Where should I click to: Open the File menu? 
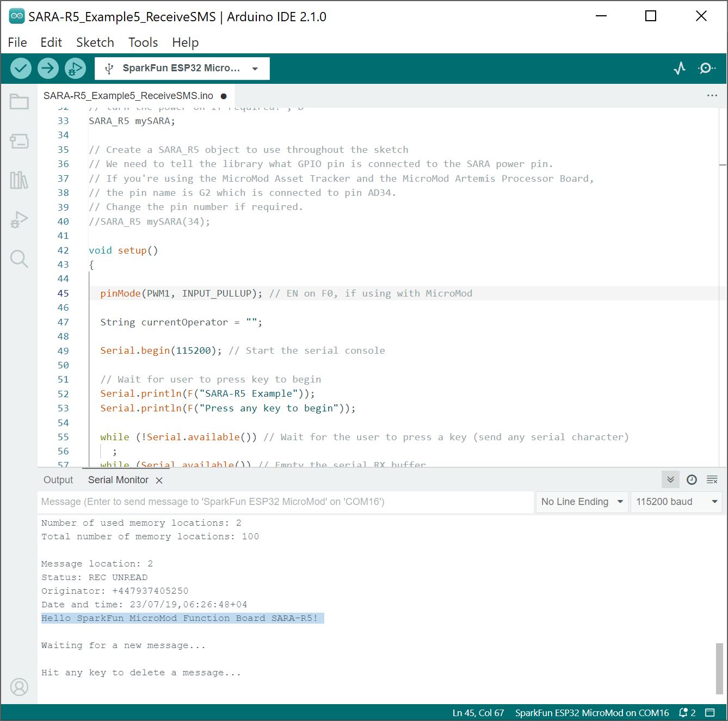click(17, 42)
